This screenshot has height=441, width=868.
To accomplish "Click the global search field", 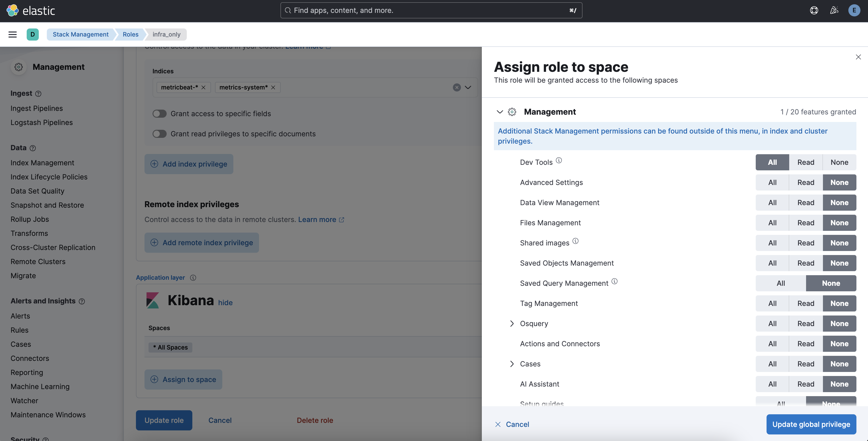I will pyautogui.click(x=431, y=11).
